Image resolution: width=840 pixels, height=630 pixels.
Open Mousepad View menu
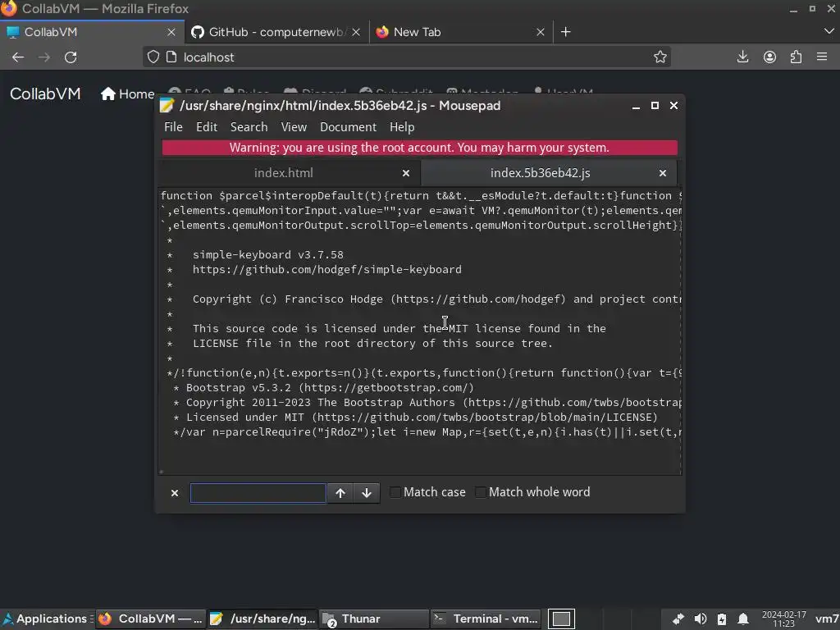click(294, 127)
